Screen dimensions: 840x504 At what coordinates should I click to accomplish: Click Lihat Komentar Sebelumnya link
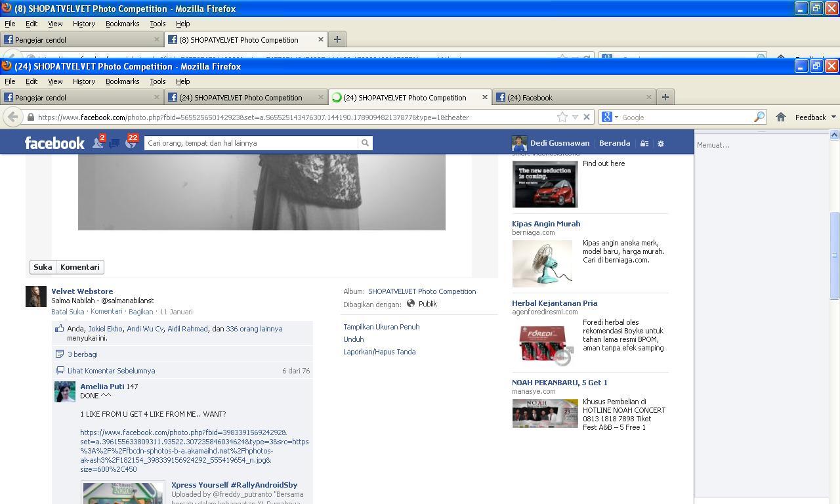point(111,371)
